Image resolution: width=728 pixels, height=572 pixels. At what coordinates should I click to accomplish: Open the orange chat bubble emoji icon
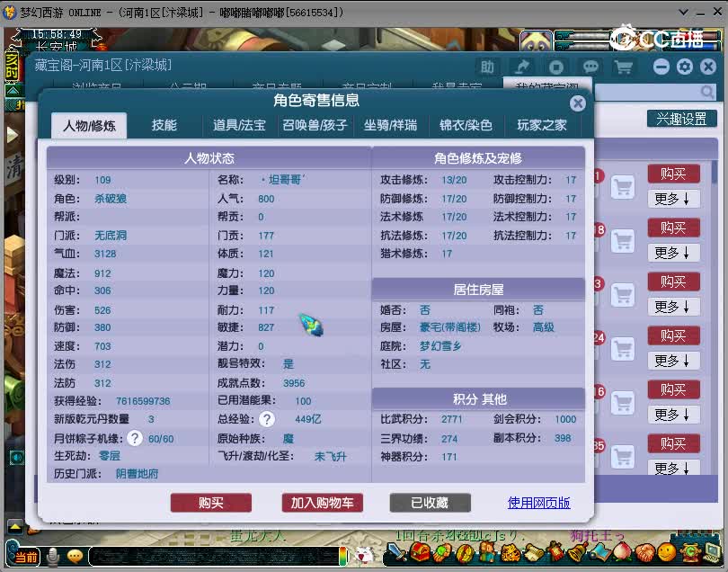coord(75,556)
